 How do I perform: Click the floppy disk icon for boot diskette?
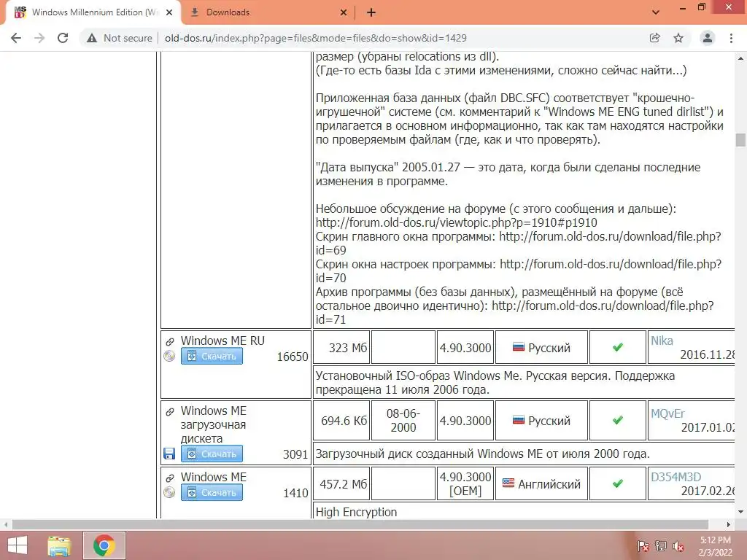pos(169,454)
